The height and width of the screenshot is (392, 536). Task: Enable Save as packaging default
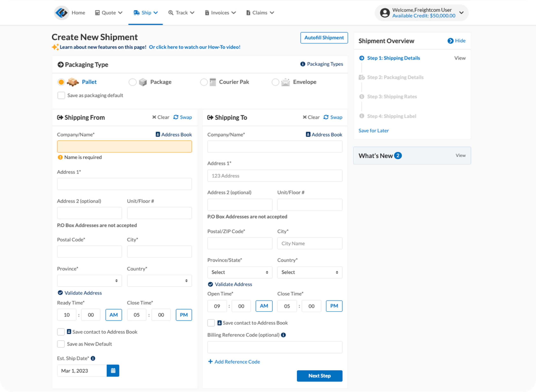(x=61, y=95)
